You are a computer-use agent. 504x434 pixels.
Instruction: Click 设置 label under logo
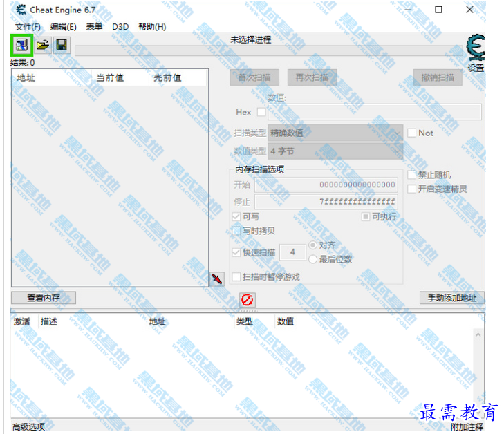476,68
